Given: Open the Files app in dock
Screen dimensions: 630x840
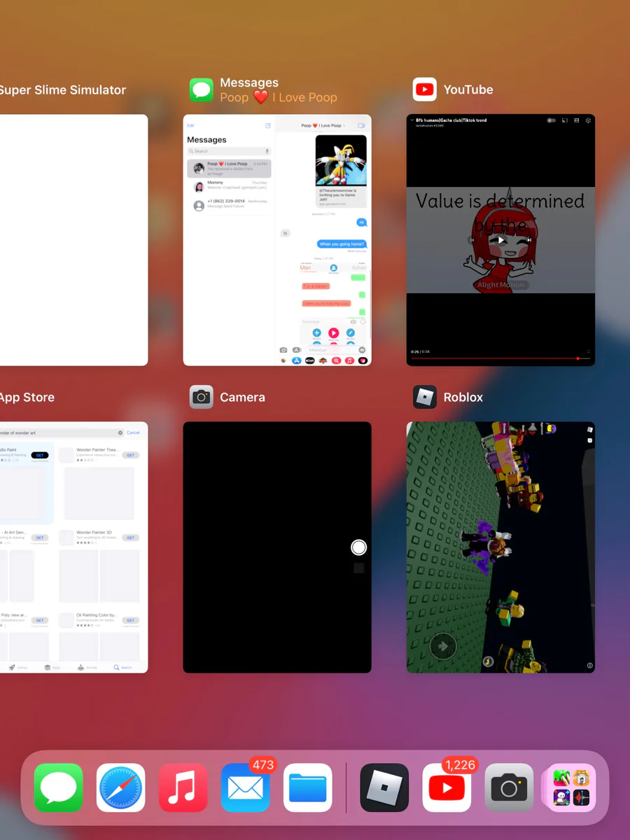Looking at the screenshot, I should 308,787.
